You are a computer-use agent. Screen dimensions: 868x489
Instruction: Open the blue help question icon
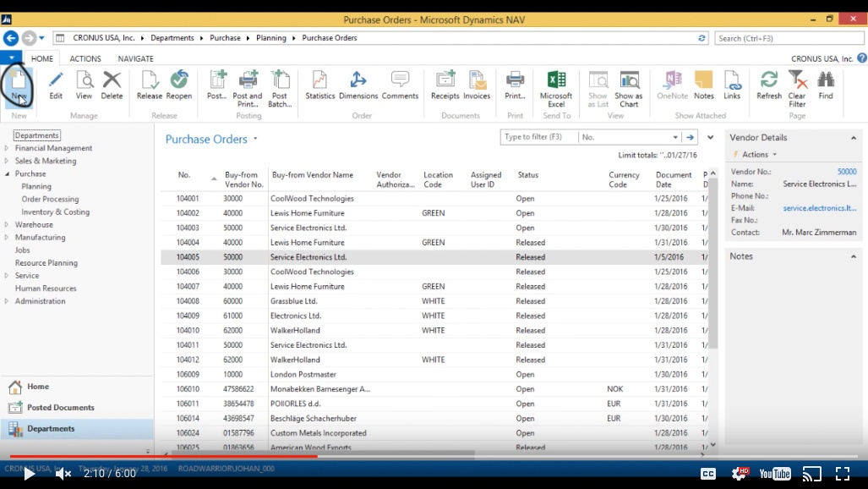coord(862,58)
